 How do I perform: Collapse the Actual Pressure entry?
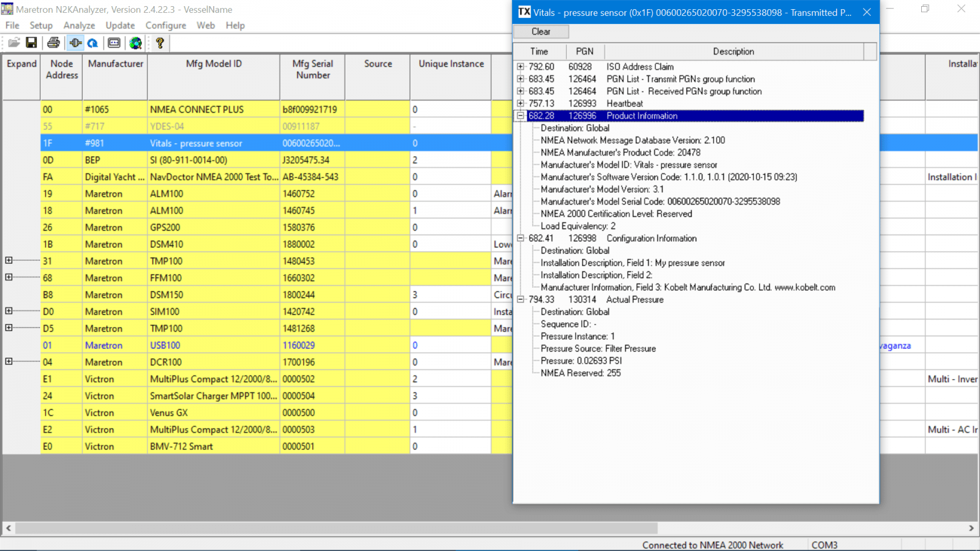521,299
